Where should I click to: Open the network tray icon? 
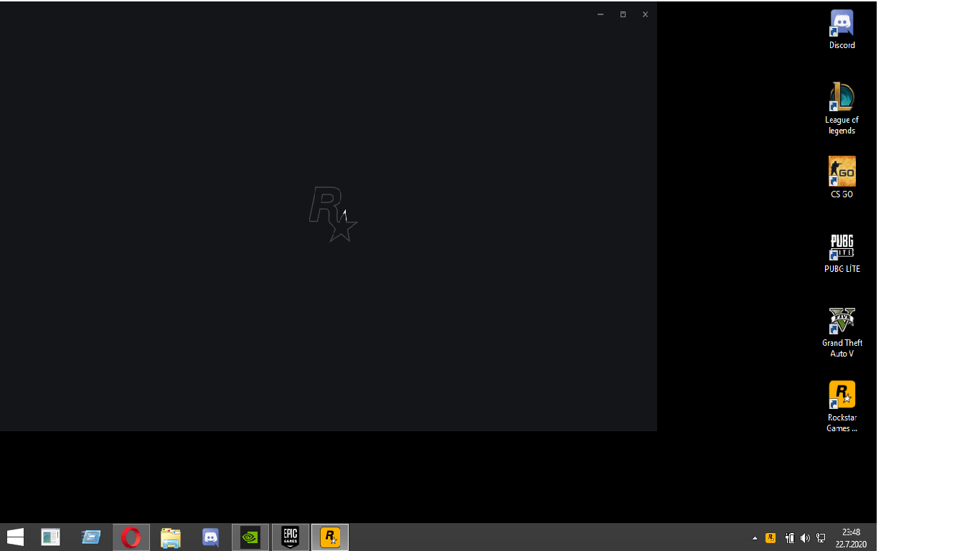(x=821, y=537)
